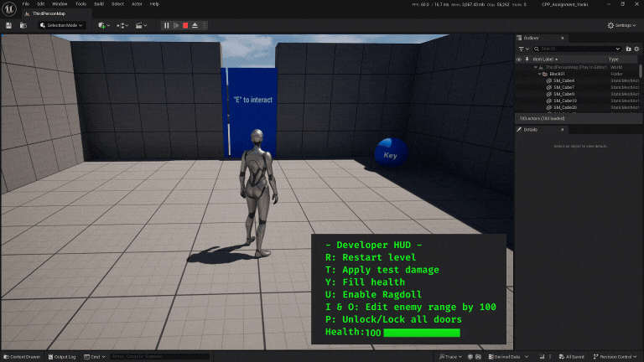Create a new folder in Outliner
The image size is (644, 362).
[x=628, y=49]
